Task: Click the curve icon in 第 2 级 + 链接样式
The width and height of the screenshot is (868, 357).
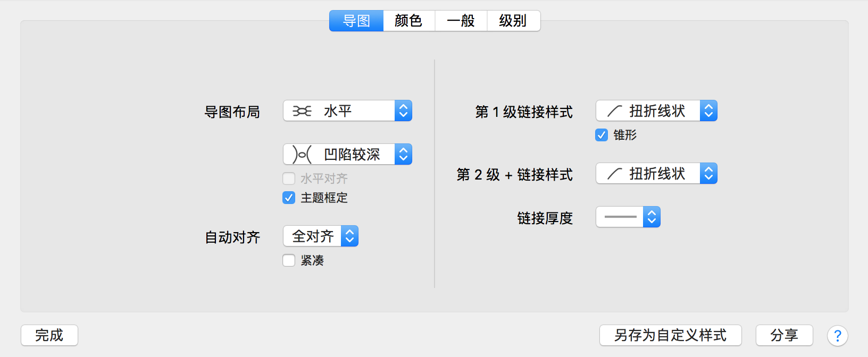Action: (x=614, y=174)
